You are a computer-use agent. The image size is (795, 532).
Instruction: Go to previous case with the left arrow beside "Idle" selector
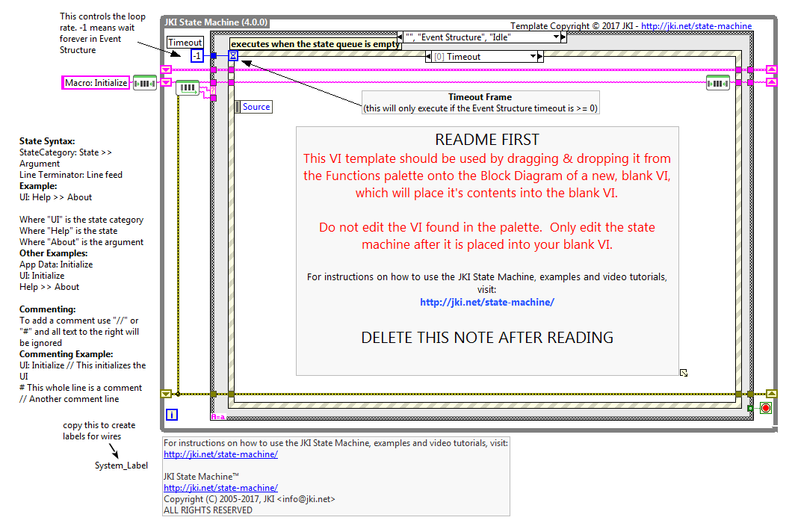(x=400, y=37)
